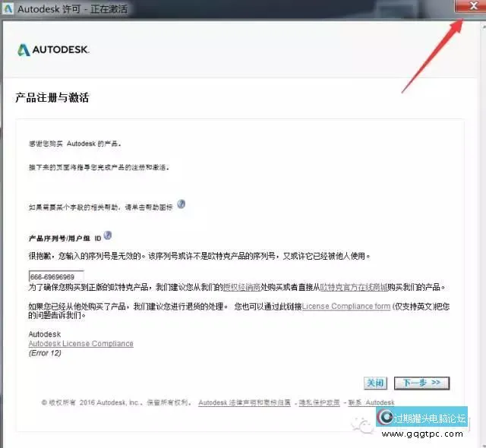Open the Autodesk License Compliance link
The image size is (486, 448).
coord(81,343)
